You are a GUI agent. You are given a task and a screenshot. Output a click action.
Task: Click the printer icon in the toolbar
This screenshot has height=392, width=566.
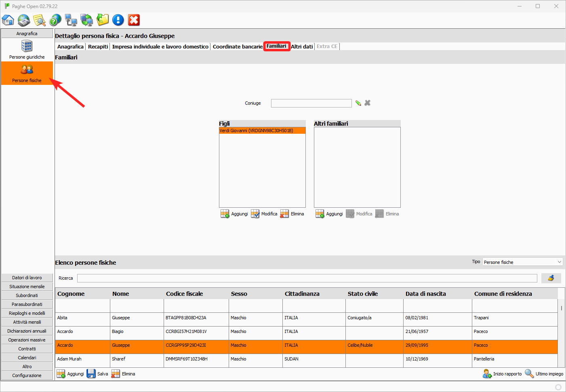[x=24, y=20]
